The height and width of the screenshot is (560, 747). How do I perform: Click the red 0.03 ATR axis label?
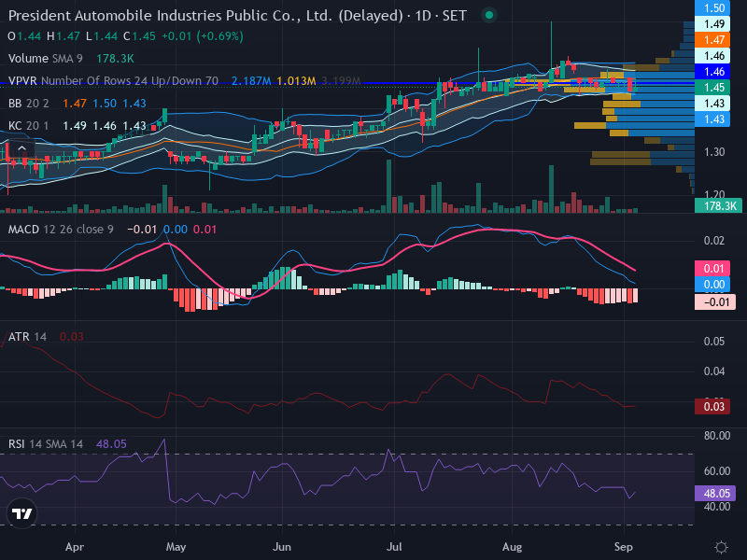[712, 407]
